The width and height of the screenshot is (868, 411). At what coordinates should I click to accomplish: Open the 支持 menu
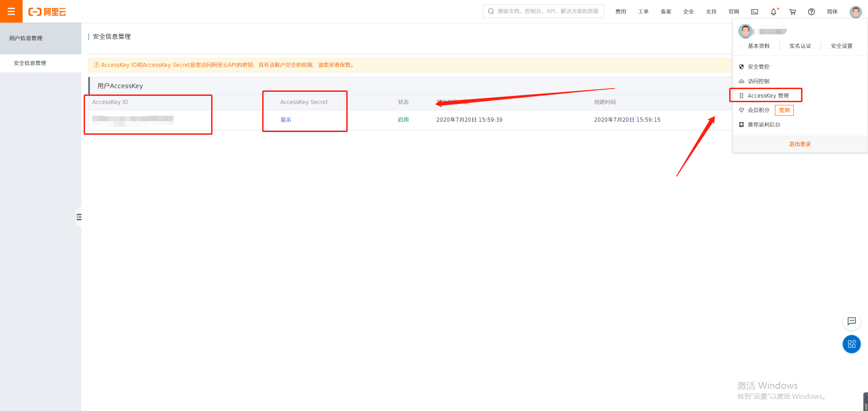(711, 12)
